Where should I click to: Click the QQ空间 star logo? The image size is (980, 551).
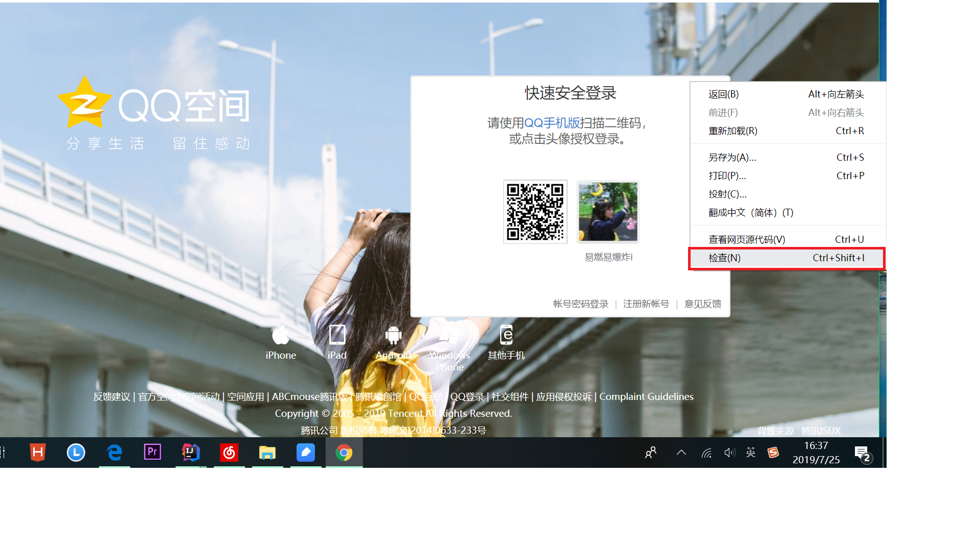pyautogui.click(x=85, y=104)
